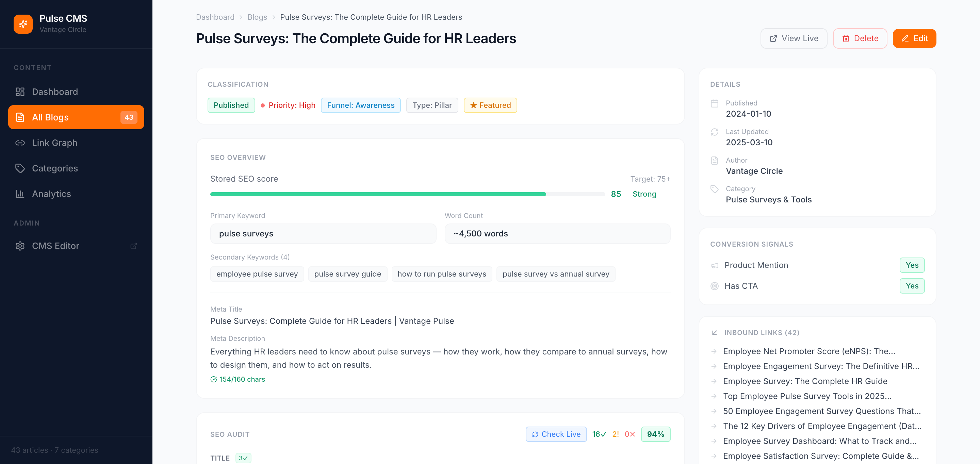Click the tag icon next to Category
The image size is (980, 464).
coord(715,189)
